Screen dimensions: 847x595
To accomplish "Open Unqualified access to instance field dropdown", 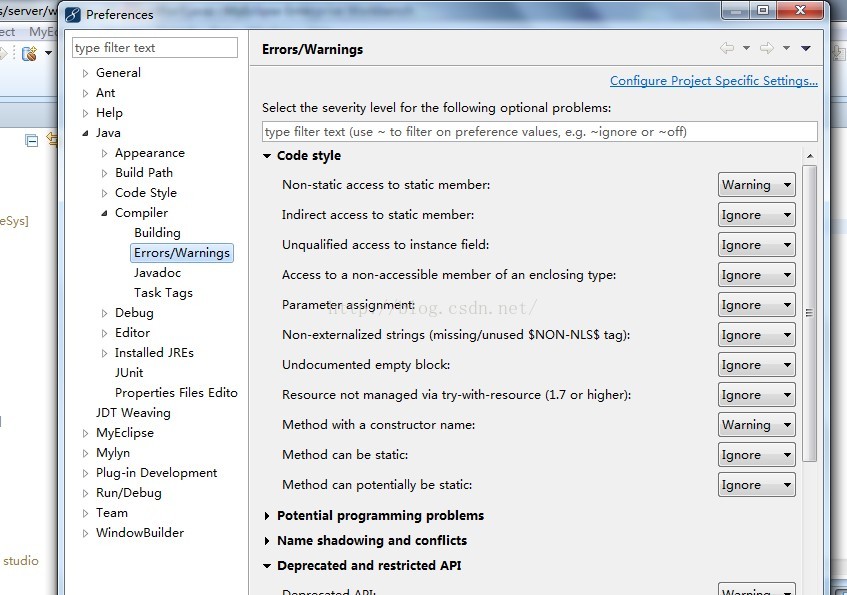I will pos(756,245).
